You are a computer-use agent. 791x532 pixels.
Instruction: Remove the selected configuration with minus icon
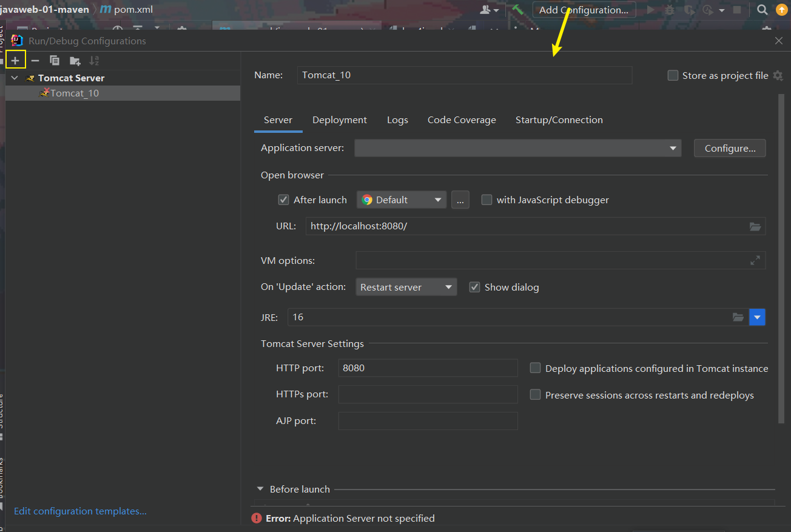35,60
